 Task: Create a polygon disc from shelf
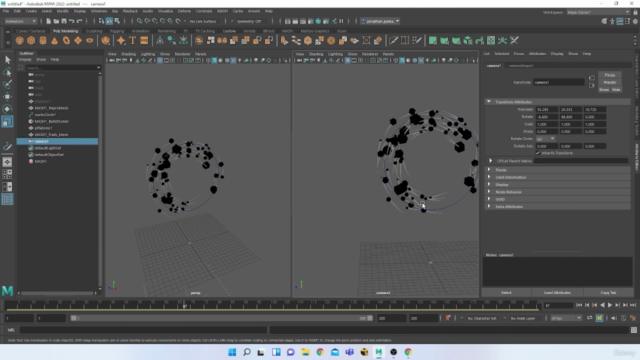90,40
